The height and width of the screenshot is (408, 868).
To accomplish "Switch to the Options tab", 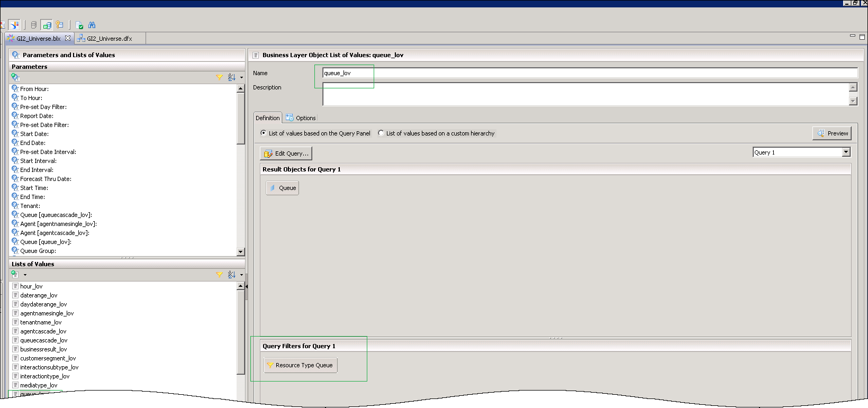I will coord(301,118).
